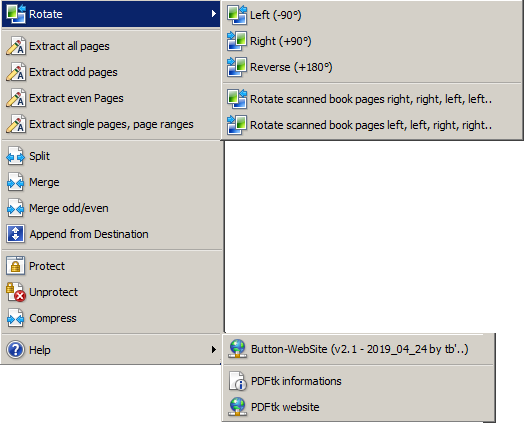Click the Button-WebSite globe icon
This screenshot has height=426, width=530.
tap(238, 349)
